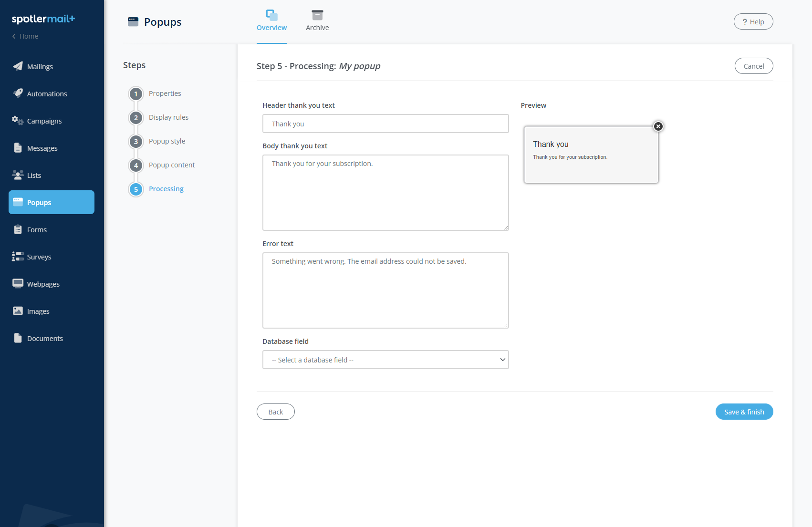Go to the Popup style step
The height and width of the screenshot is (527, 812).
tap(167, 141)
